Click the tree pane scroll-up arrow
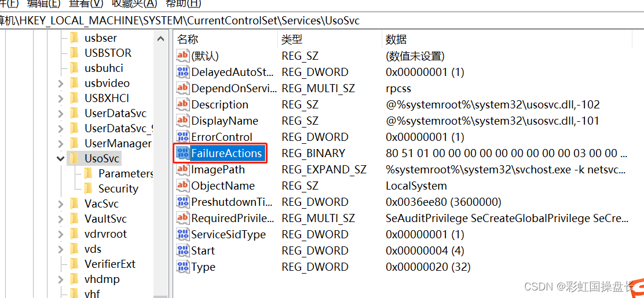Viewport: 644px width, 298px height. pos(160,39)
